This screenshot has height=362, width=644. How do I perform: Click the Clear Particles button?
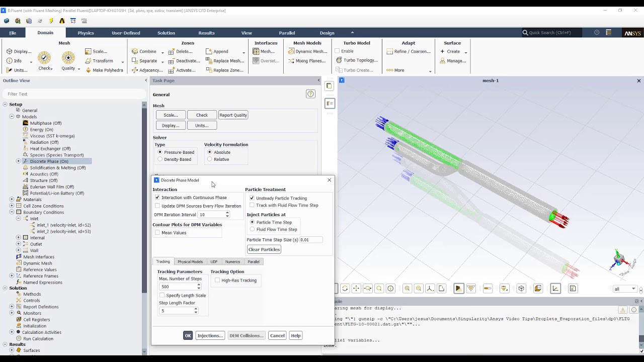point(264,249)
